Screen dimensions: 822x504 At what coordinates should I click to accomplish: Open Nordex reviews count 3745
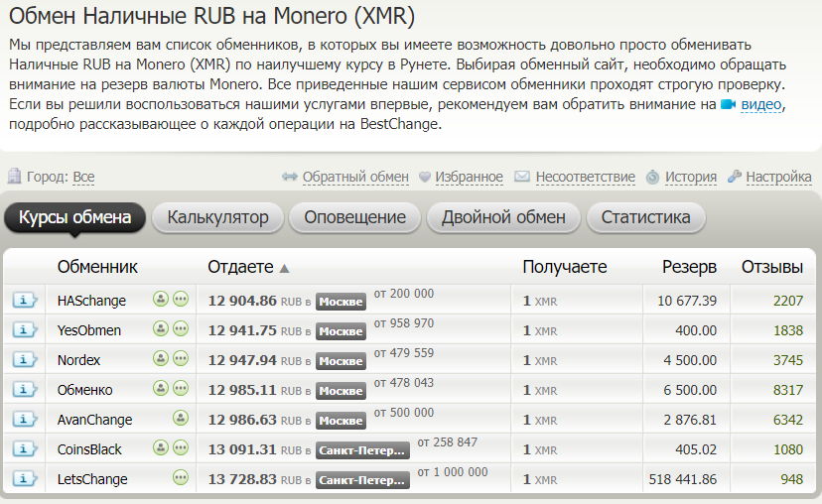[x=788, y=360]
